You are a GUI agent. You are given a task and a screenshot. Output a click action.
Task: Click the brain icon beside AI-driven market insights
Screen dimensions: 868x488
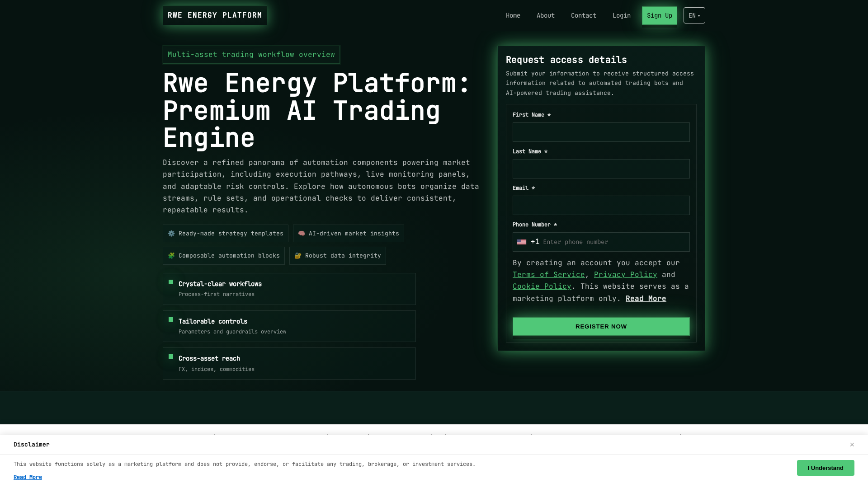pyautogui.click(x=302, y=234)
